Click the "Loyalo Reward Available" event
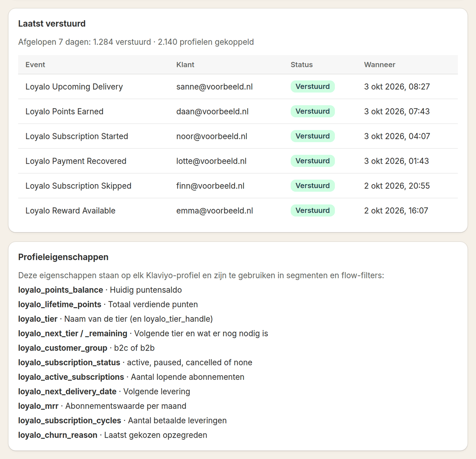 [x=70, y=211]
